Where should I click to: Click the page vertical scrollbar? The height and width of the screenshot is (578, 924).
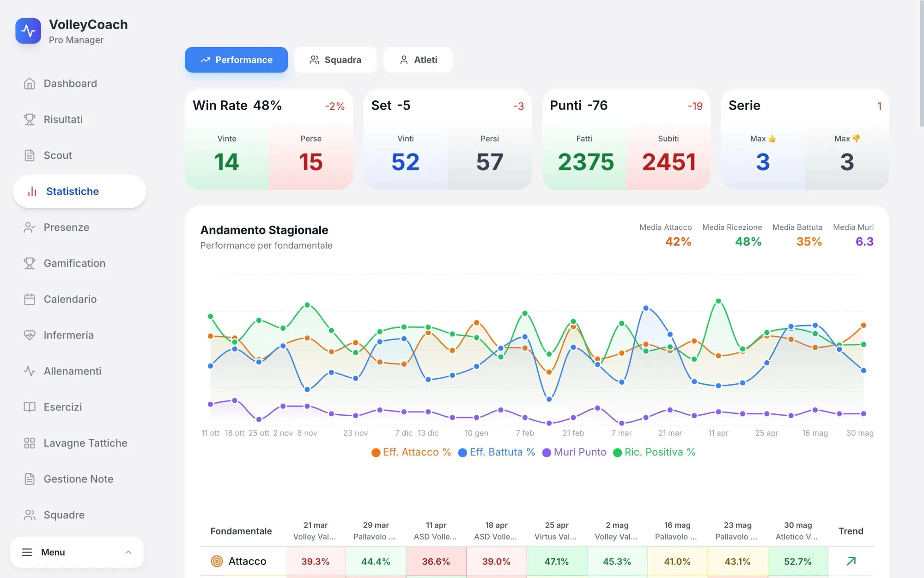click(x=921, y=65)
